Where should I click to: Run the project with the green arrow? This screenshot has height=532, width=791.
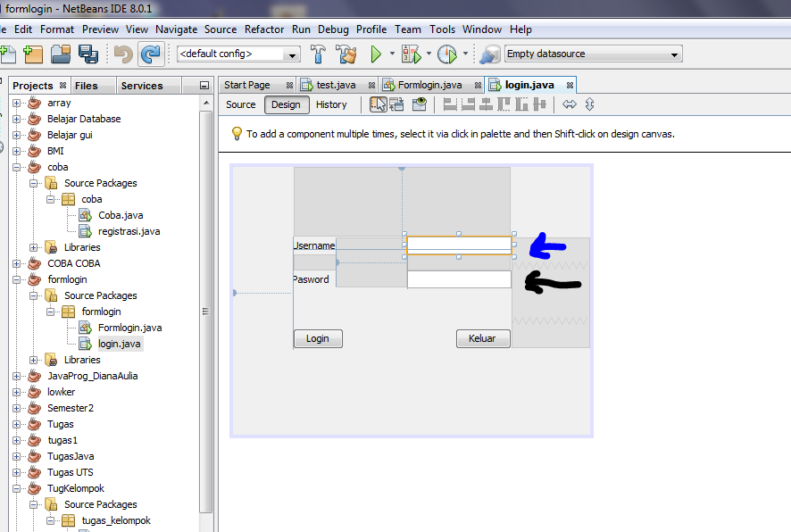pyautogui.click(x=374, y=54)
